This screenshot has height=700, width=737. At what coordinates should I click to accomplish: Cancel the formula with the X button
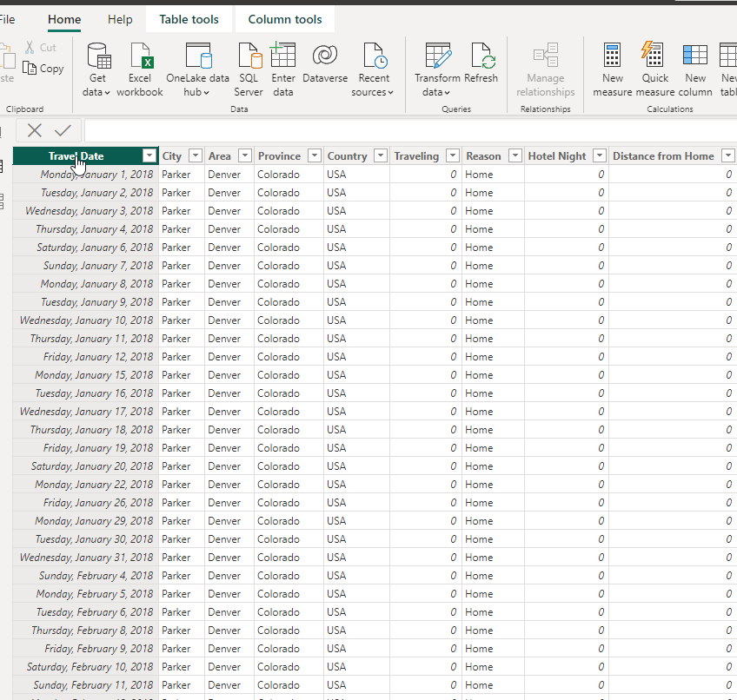[x=35, y=130]
